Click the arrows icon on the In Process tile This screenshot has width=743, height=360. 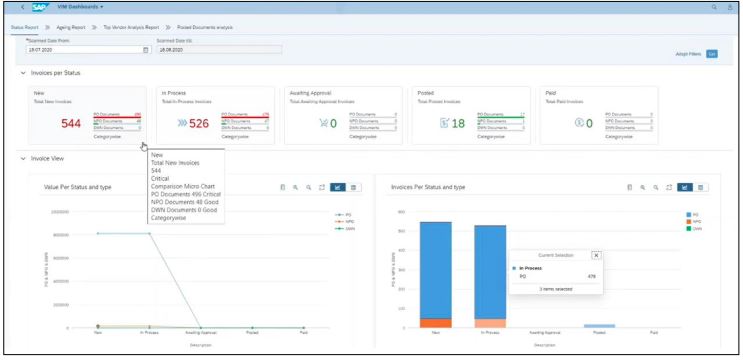pyautogui.click(x=182, y=124)
